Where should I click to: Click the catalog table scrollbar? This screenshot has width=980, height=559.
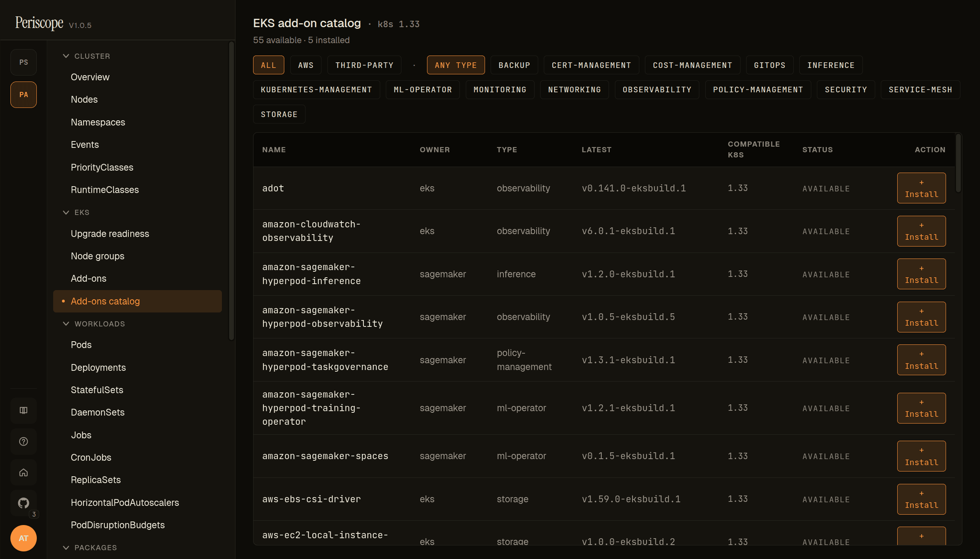click(958, 164)
